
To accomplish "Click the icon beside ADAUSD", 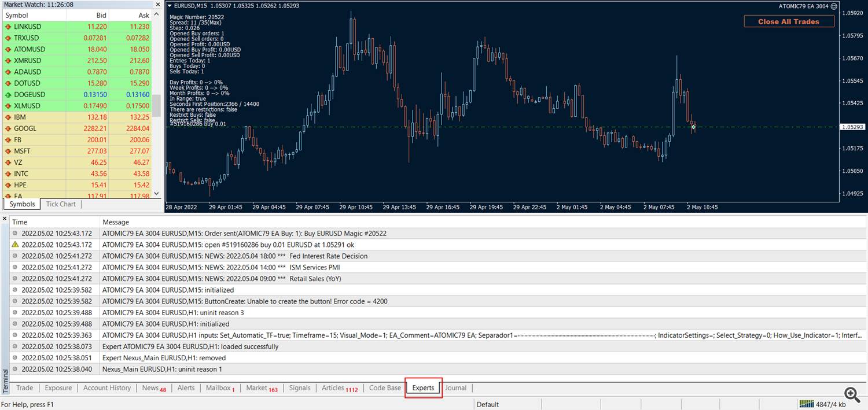I will (8, 72).
